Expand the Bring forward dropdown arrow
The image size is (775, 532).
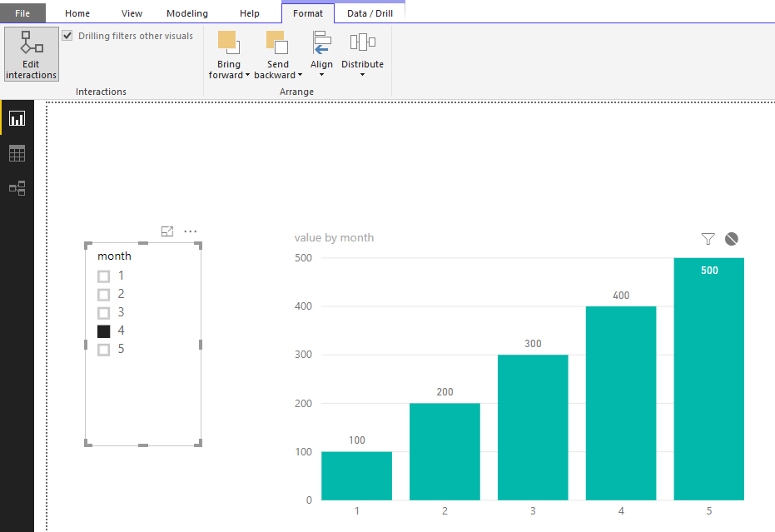[247, 75]
